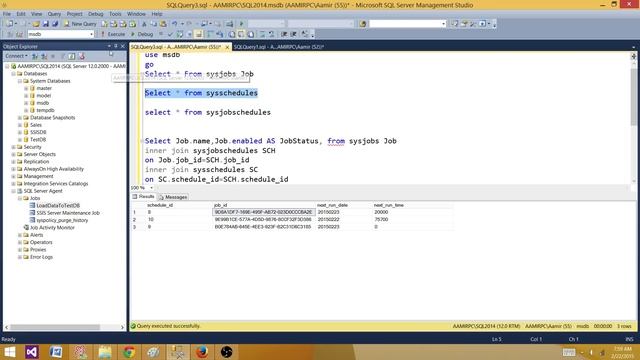Click the Debug button
640x360 pixels.
point(142,34)
